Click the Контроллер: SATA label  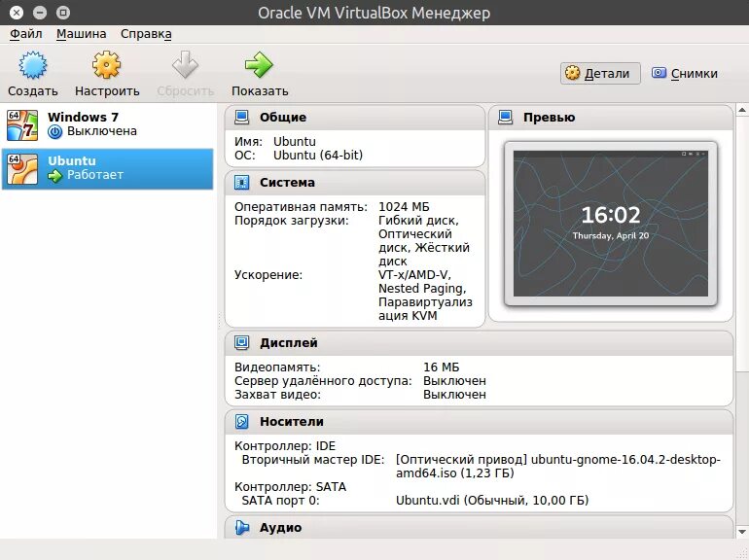(x=290, y=487)
